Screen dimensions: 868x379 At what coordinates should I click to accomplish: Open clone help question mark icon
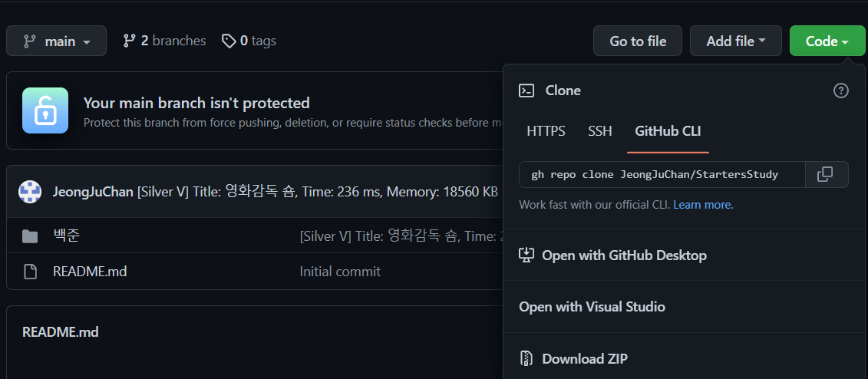[x=841, y=91]
